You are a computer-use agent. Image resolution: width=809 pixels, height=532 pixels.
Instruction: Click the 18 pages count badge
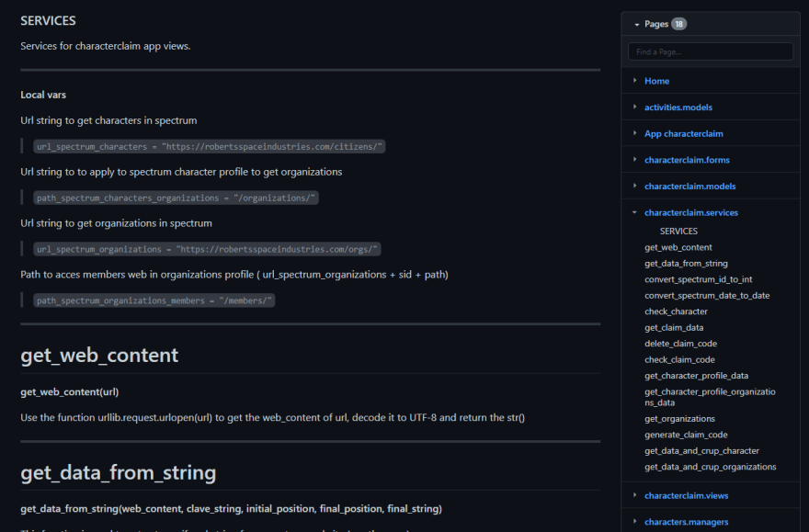[x=679, y=24]
